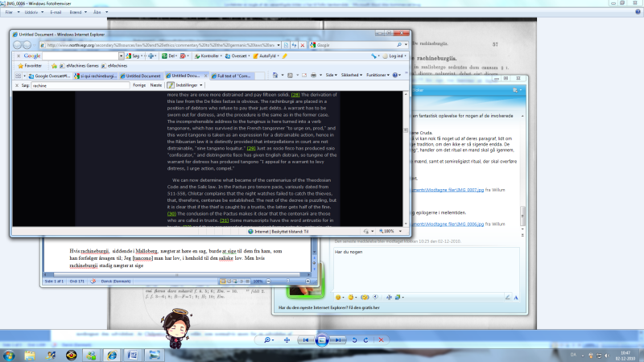The image size is (644, 362).
Task: Click Forrige in the find bar
Action: click(x=139, y=85)
